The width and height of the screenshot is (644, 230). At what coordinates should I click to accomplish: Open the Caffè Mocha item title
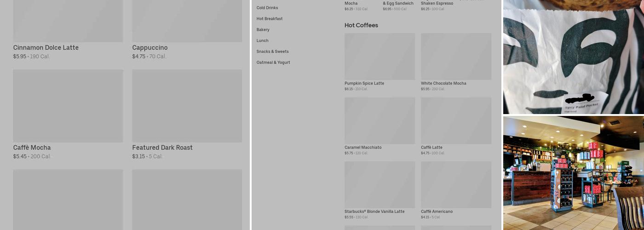tap(32, 147)
